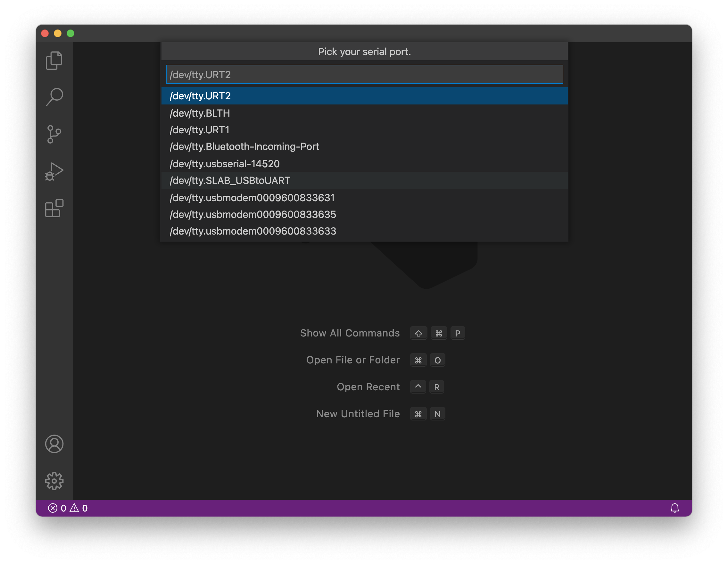Click the errors count in status bar
The image size is (728, 564).
pyautogui.click(x=57, y=508)
